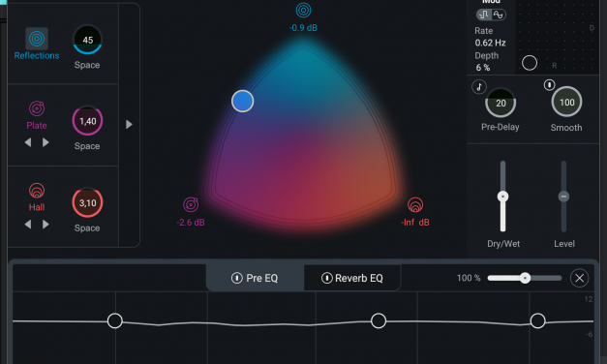Toggle the Pre EQ power button
The image size is (607, 364).
(236, 278)
